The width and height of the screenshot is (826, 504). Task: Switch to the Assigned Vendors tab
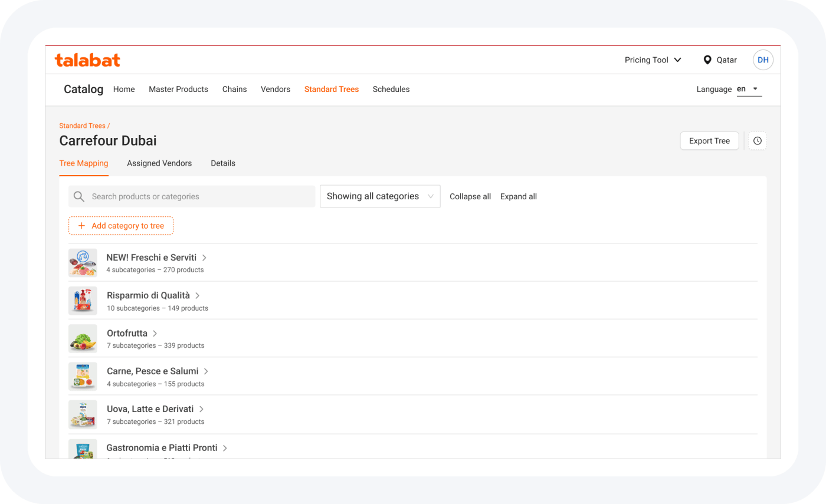click(x=159, y=163)
